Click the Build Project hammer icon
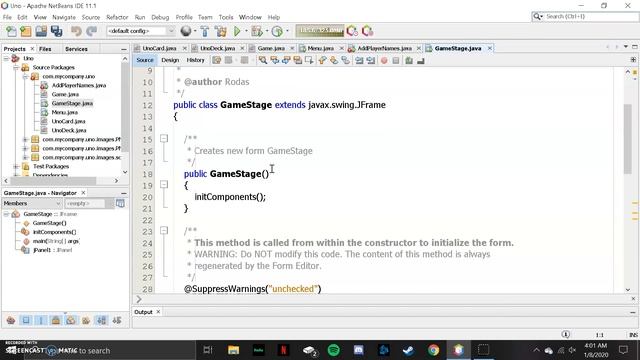 [x=205, y=31]
